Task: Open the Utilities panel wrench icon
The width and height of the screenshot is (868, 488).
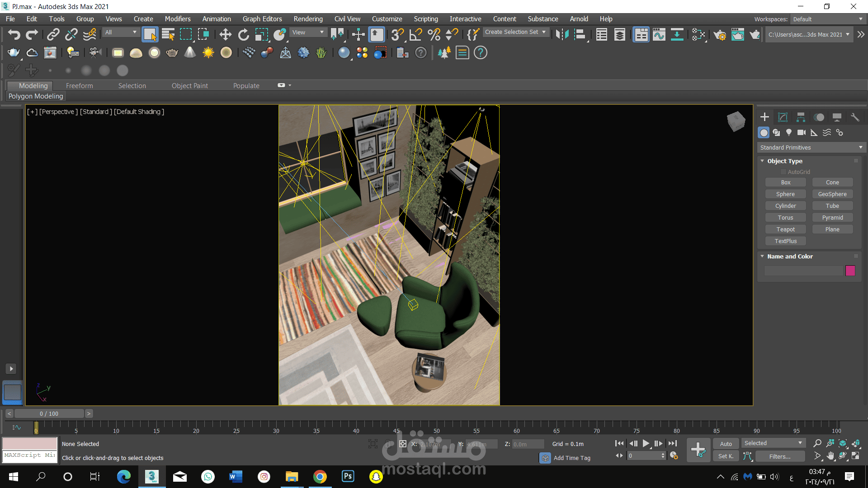Action: click(x=855, y=117)
